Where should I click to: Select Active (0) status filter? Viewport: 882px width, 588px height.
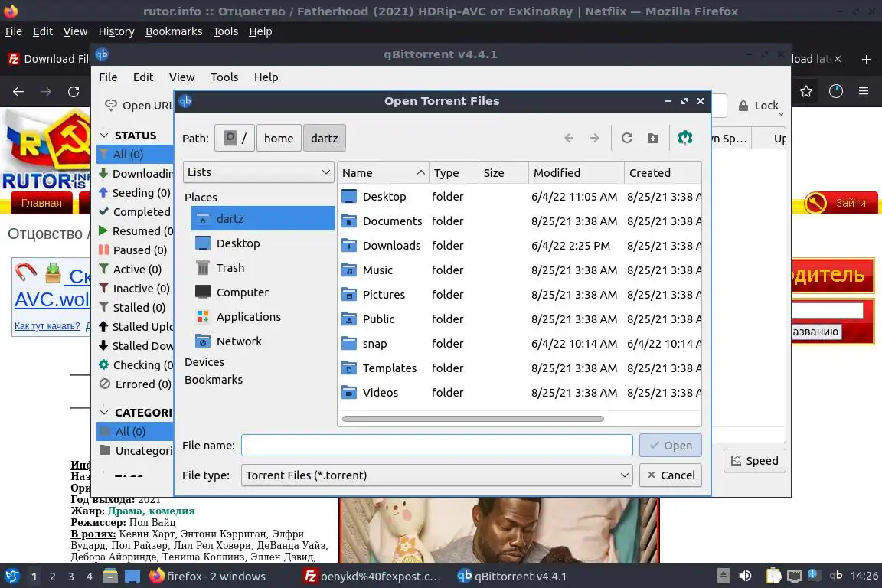135,269
